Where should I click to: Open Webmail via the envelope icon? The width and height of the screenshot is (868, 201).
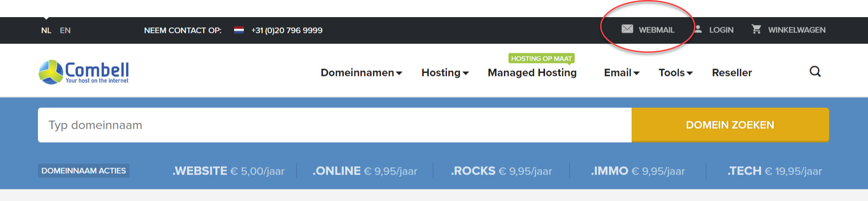[x=627, y=29]
